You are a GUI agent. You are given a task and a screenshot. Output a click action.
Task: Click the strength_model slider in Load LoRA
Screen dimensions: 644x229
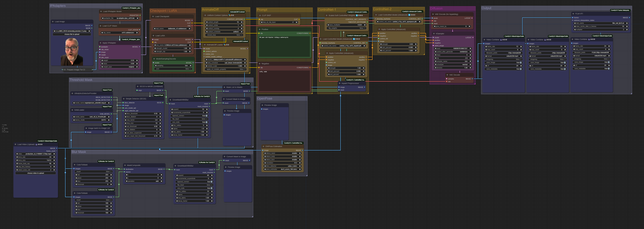pyautogui.click(x=173, y=48)
